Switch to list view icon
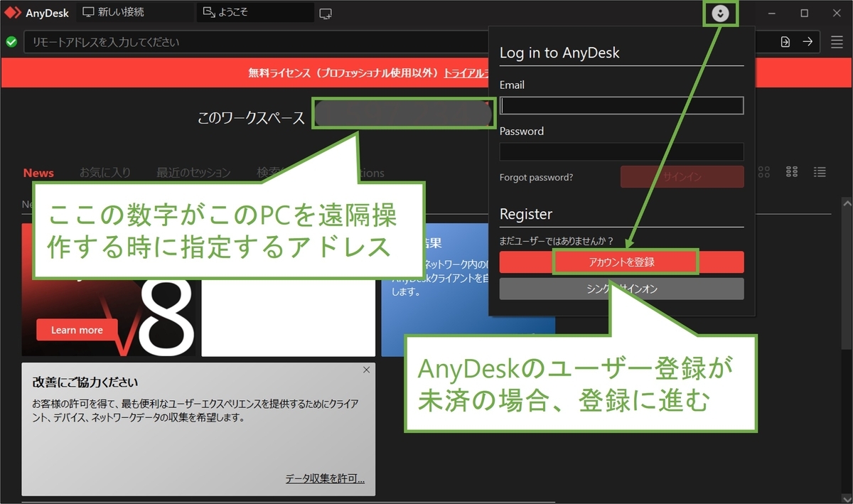The image size is (853, 504). 820,172
